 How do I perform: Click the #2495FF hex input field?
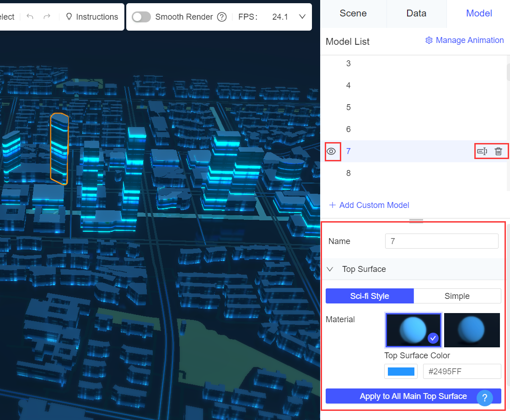(462, 371)
